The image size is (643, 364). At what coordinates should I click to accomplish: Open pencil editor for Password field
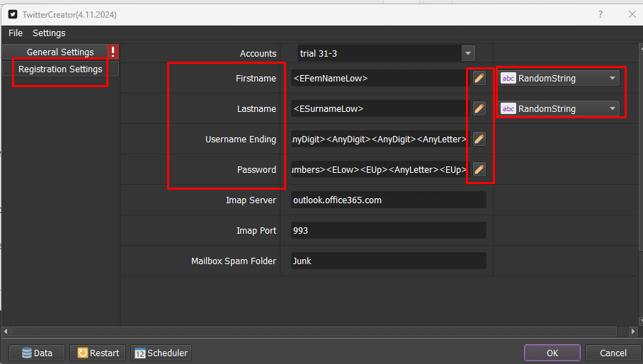point(479,169)
